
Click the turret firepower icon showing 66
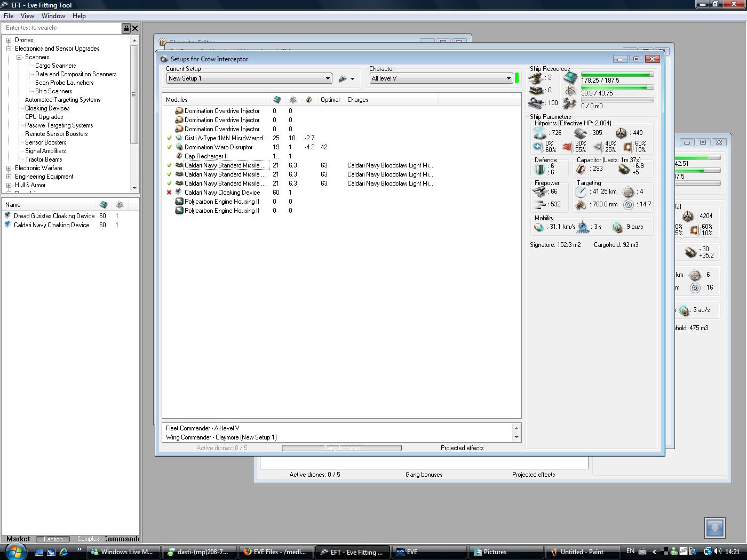(x=540, y=191)
